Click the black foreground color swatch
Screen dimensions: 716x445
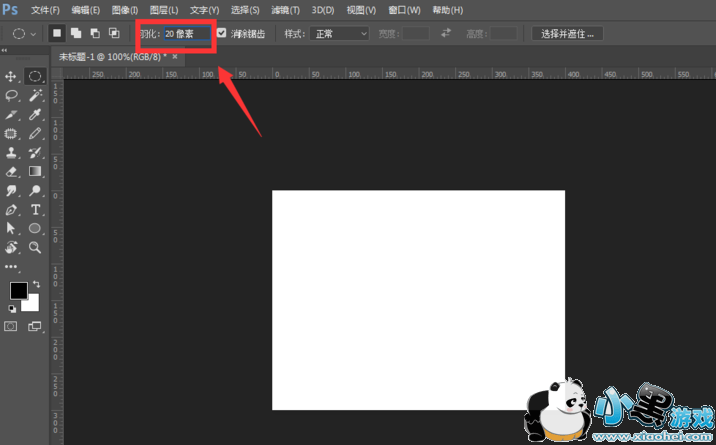[x=18, y=290]
